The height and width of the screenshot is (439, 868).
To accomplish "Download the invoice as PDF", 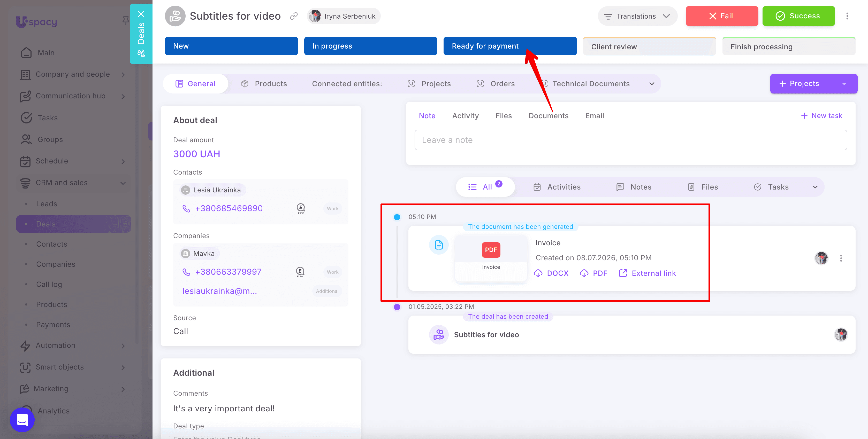I will click(x=593, y=273).
